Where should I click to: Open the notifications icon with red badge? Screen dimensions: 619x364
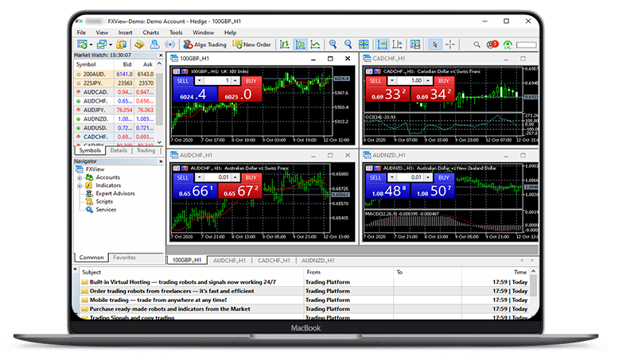(492, 45)
